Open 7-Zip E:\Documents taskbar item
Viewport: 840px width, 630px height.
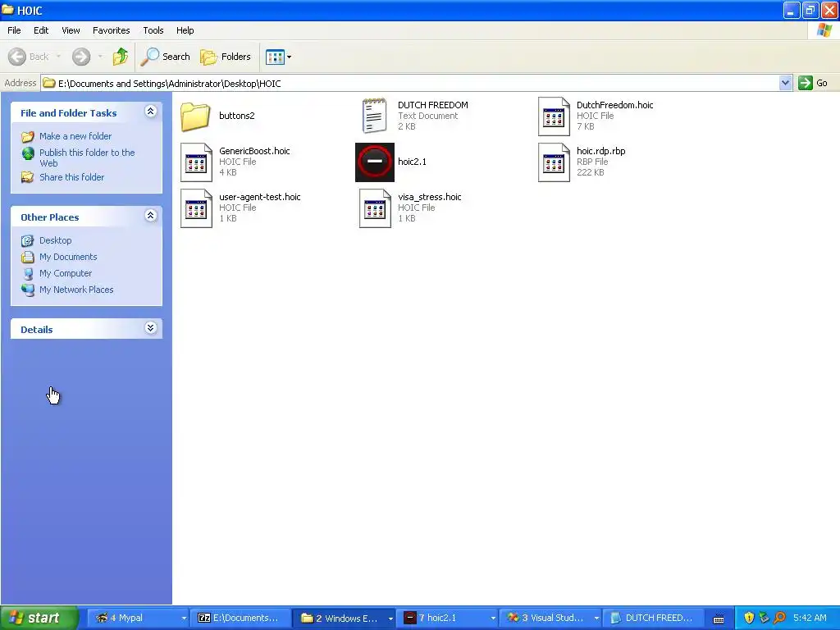(x=240, y=618)
